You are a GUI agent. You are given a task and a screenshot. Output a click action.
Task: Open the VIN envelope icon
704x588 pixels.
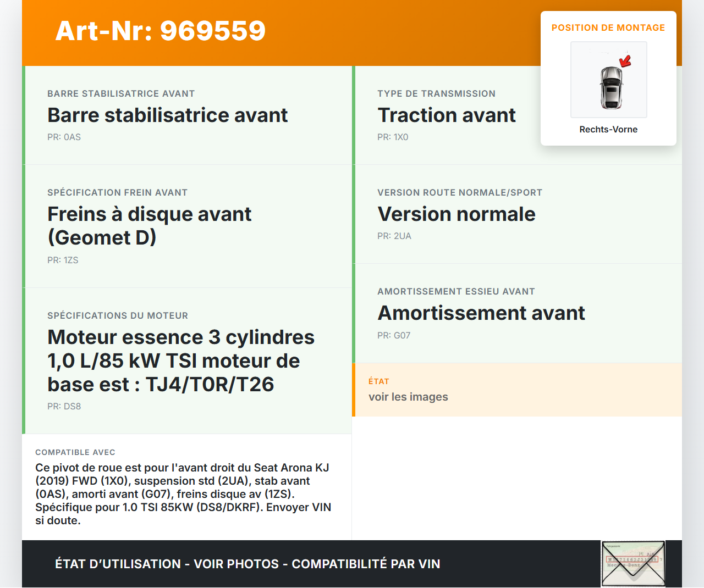(633, 563)
